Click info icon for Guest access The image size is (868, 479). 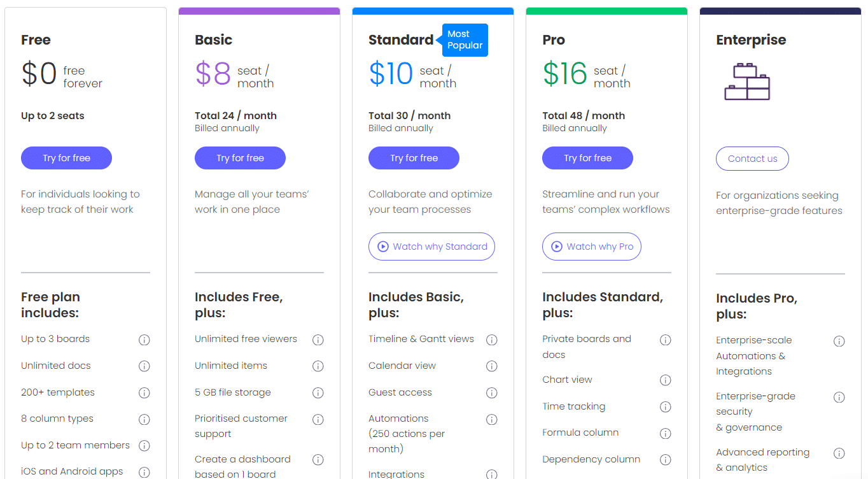[x=492, y=393]
